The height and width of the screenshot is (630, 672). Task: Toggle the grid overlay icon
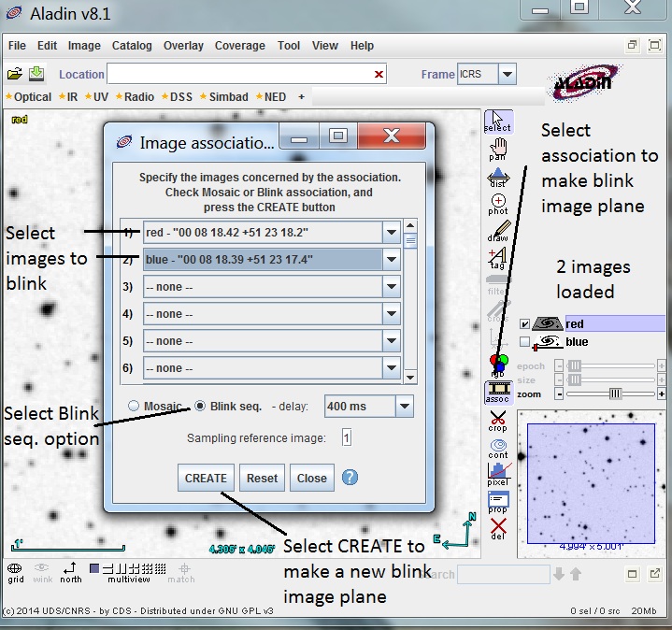[x=15, y=573]
